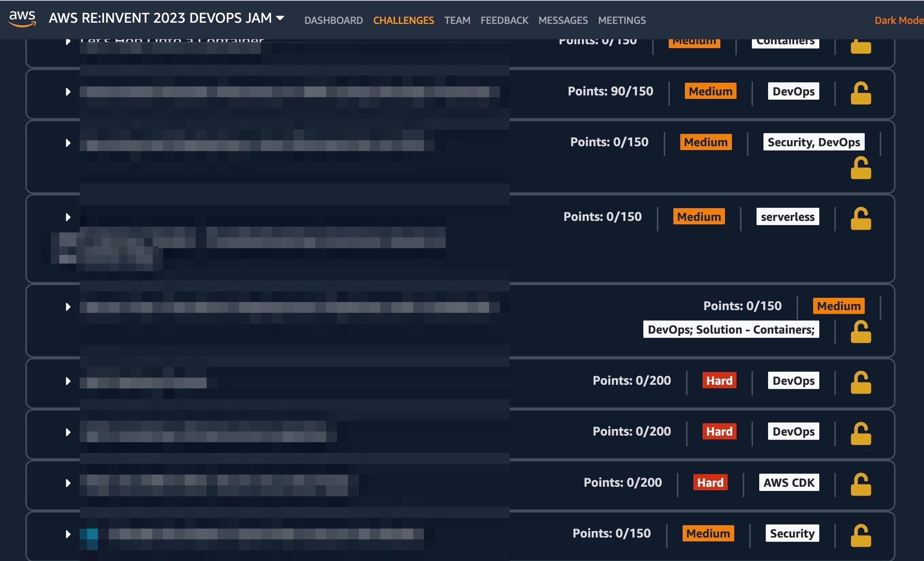
Task: Click Points: 0/150 above DevOps; Solution - Containers
Action: [742, 306]
